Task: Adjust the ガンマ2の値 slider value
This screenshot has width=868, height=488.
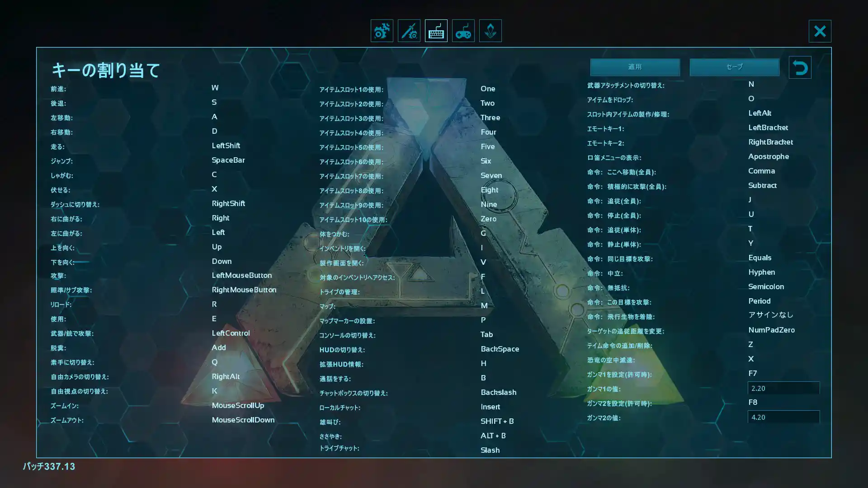Action: click(783, 417)
